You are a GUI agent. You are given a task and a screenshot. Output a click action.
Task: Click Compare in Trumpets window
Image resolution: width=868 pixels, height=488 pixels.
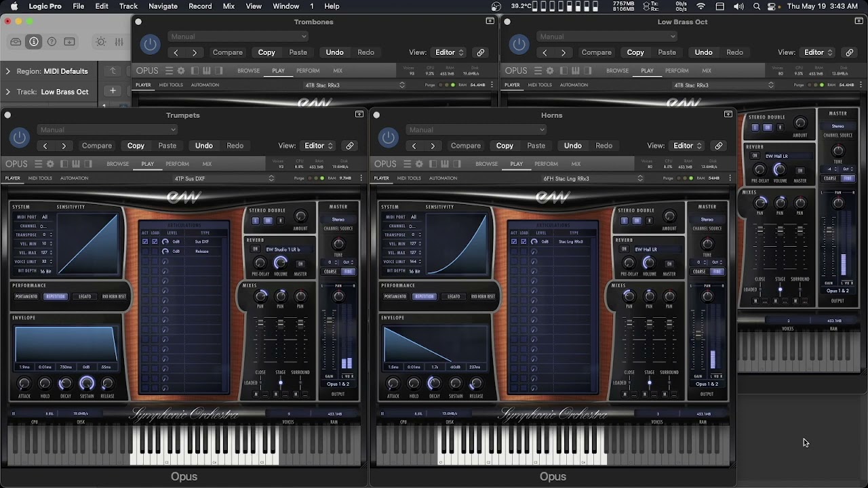[97, 146]
